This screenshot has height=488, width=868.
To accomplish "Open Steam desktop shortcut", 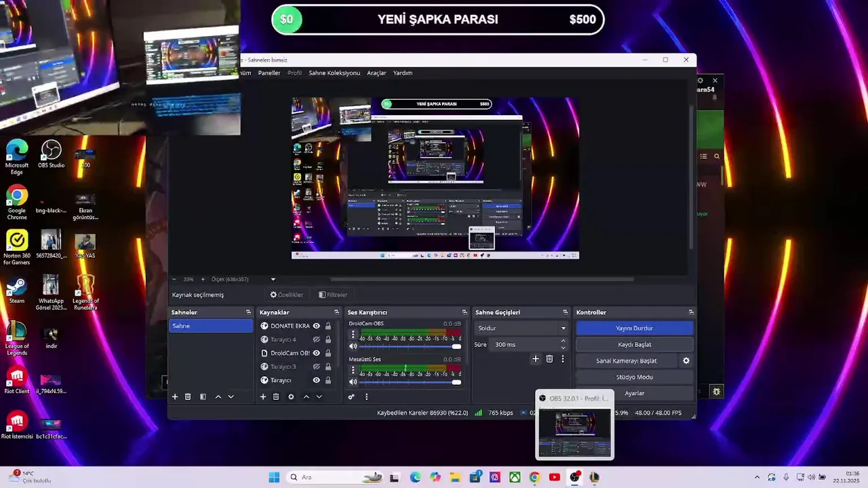I will (17, 290).
